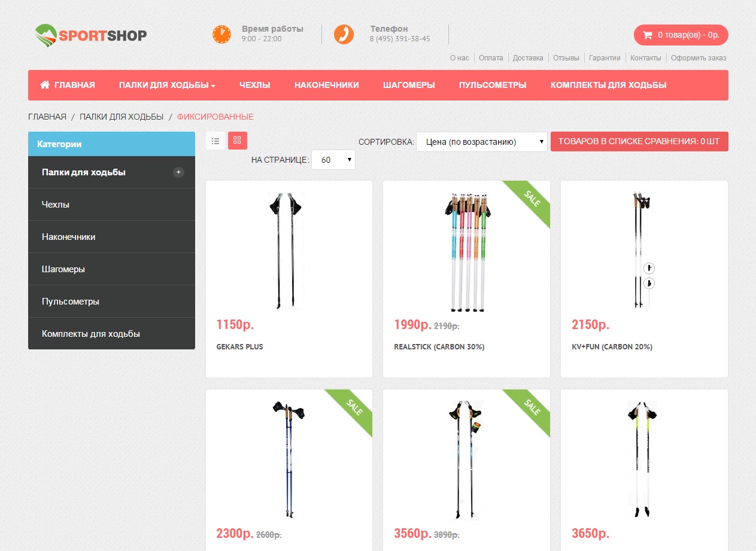Open the ПУЛЬСОМЕТРЫ menu item

pos(493,85)
